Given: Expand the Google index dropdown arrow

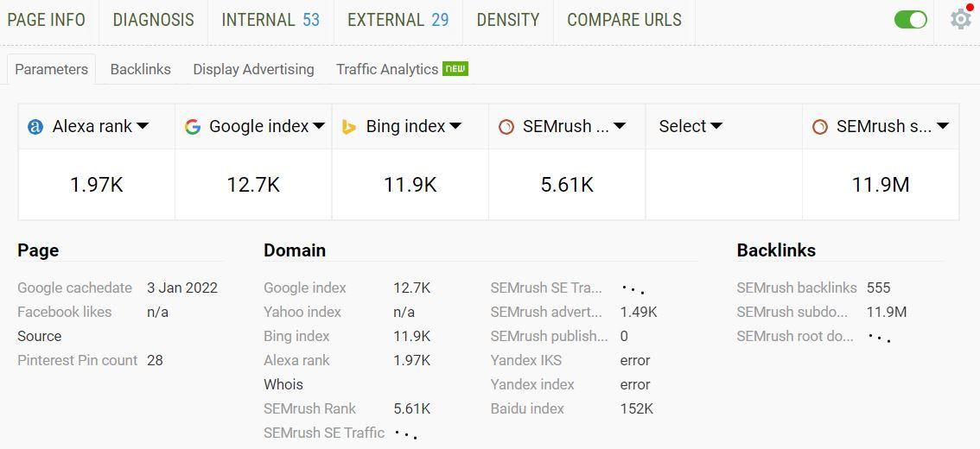Looking at the screenshot, I should [319, 126].
